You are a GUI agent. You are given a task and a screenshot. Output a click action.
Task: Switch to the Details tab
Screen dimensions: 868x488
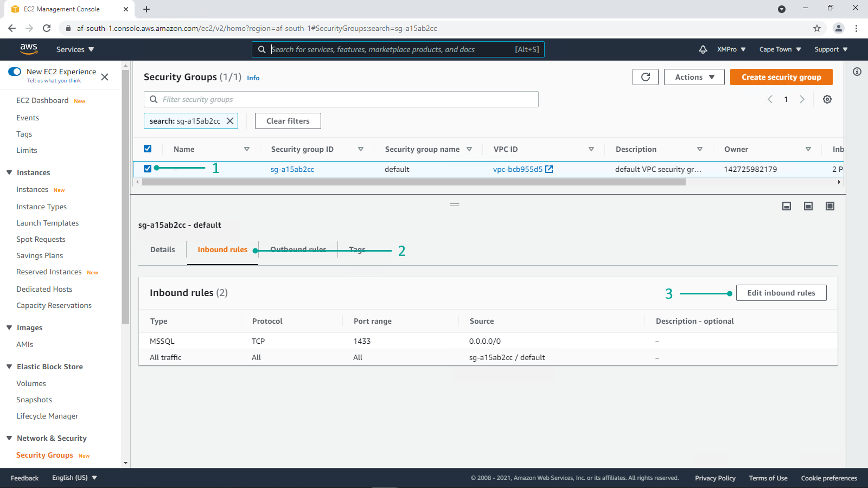tap(163, 249)
